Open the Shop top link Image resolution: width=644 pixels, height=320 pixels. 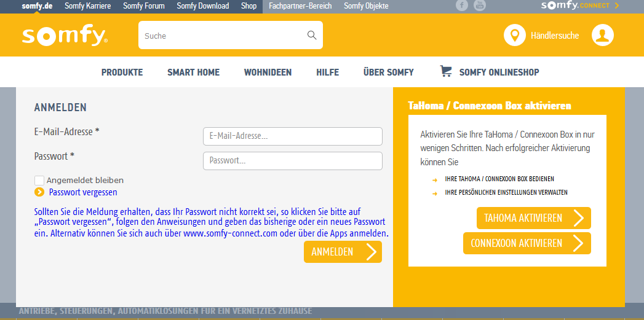(249, 6)
